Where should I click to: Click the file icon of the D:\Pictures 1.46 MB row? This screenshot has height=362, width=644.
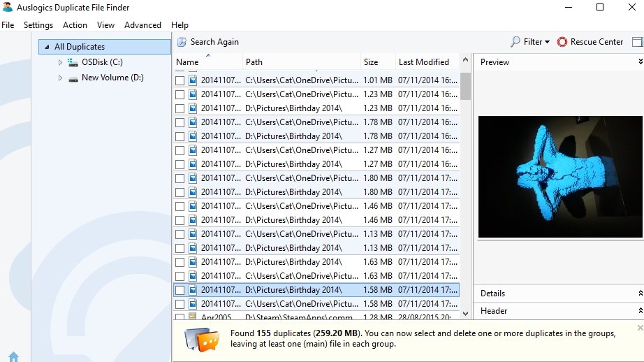click(x=193, y=220)
